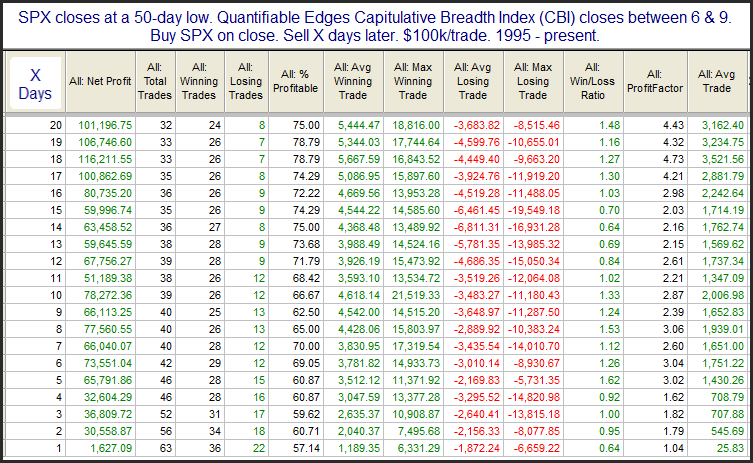Click net profit value 36,809.72

click(x=108, y=414)
